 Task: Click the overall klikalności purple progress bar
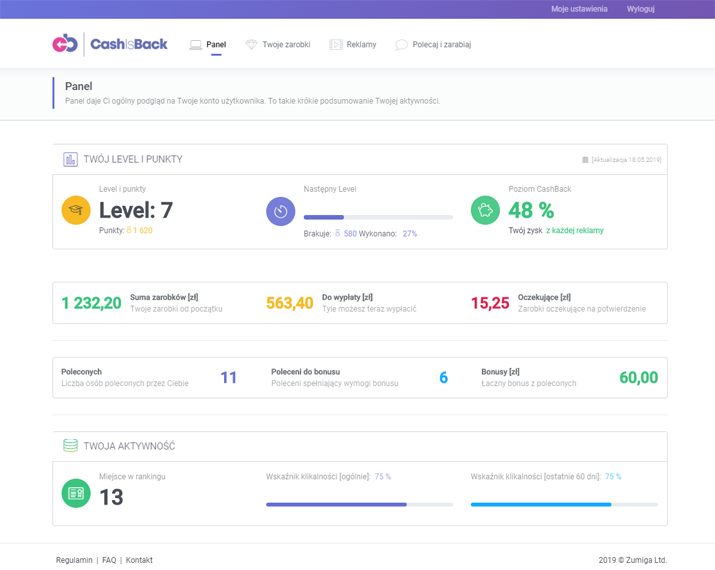click(x=359, y=505)
